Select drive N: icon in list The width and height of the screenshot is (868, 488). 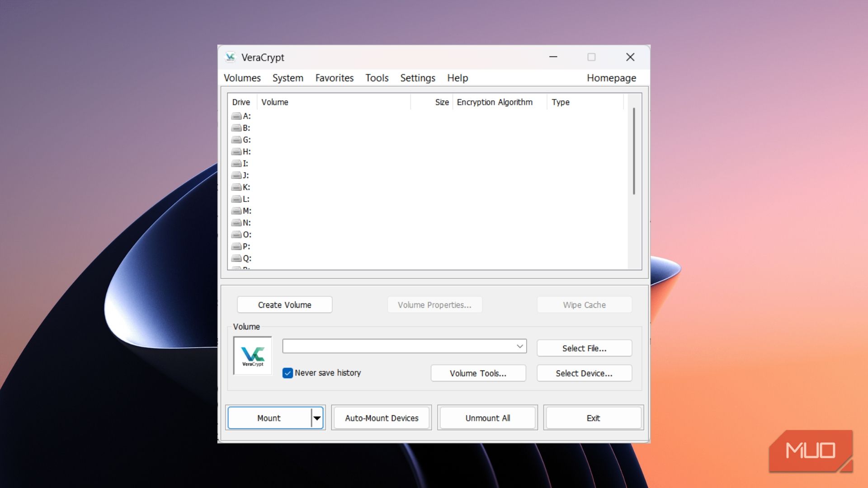tap(236, 223)
